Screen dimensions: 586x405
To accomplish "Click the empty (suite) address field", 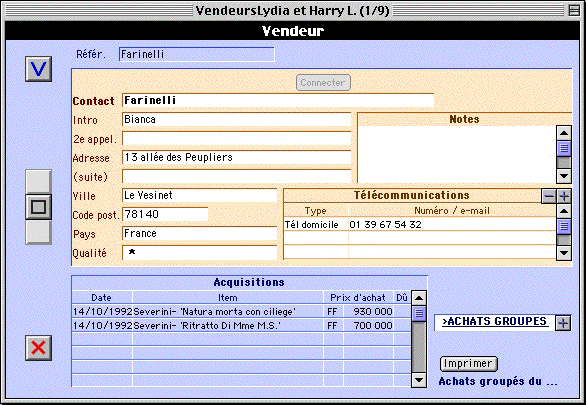I will pyautogui.click(x=237, y=176).
